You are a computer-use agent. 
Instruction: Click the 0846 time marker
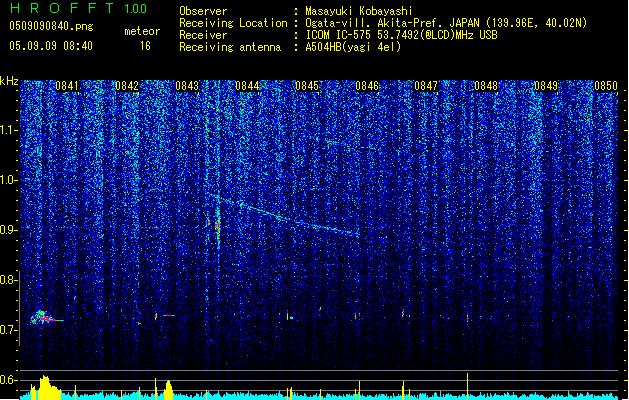tap(367, 86)
